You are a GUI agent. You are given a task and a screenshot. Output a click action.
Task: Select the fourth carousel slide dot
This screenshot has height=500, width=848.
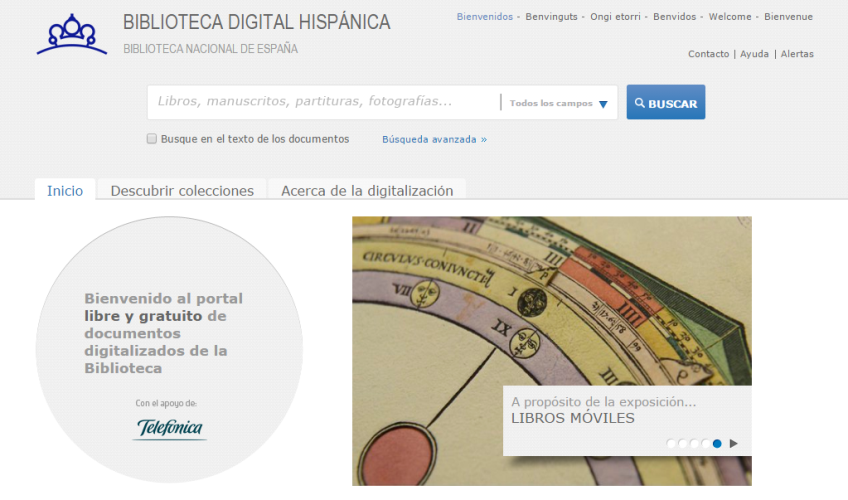pos(706,443)
